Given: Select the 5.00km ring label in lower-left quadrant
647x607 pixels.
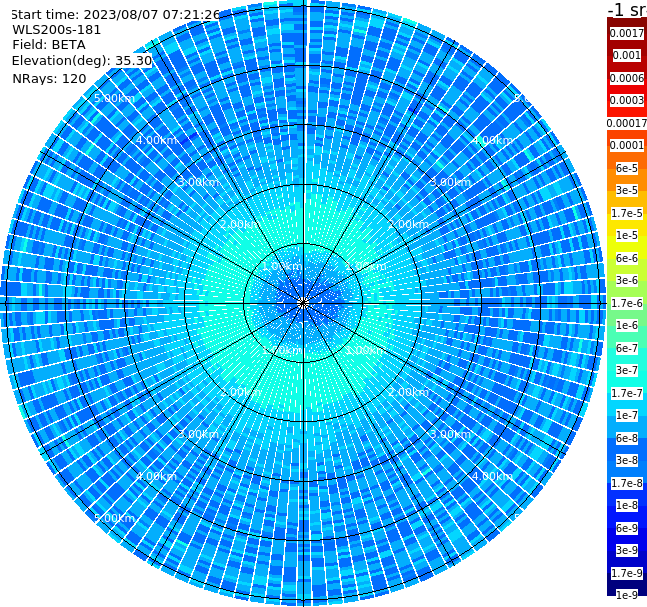Looking at the screenshot, I should (115, 518).
